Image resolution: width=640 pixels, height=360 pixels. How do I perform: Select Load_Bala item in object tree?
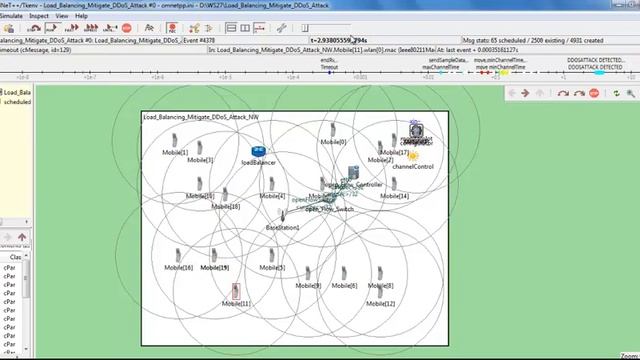tap(16, 93)
